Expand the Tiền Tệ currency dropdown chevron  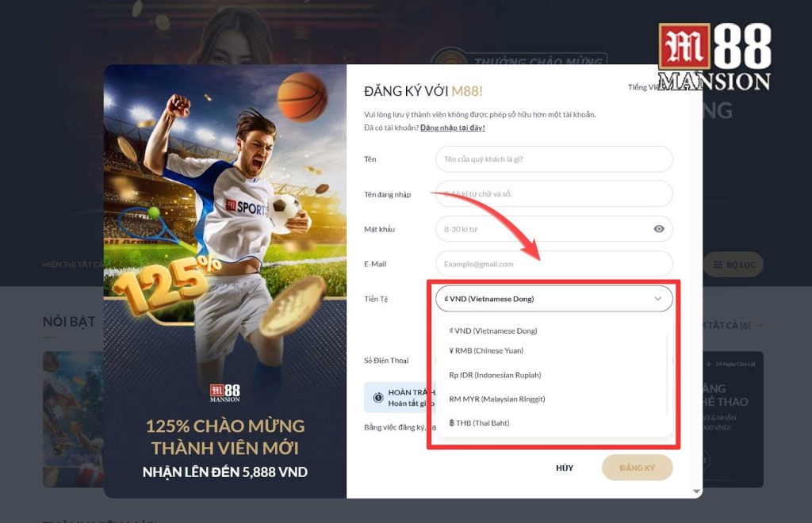[657, 299]
